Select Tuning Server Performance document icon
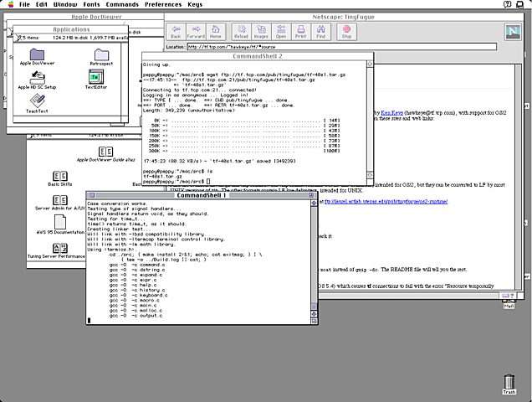The image size is (532, 402). pos(60,248)
